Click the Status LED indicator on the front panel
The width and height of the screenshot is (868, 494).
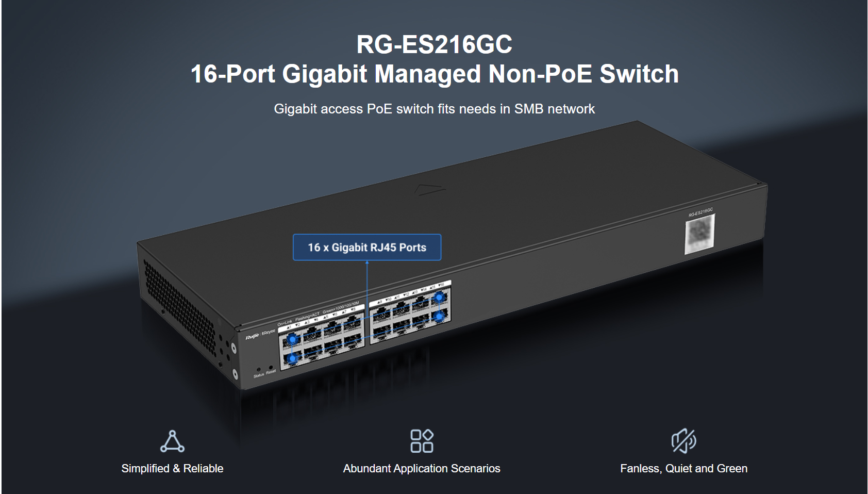point(258,369)
